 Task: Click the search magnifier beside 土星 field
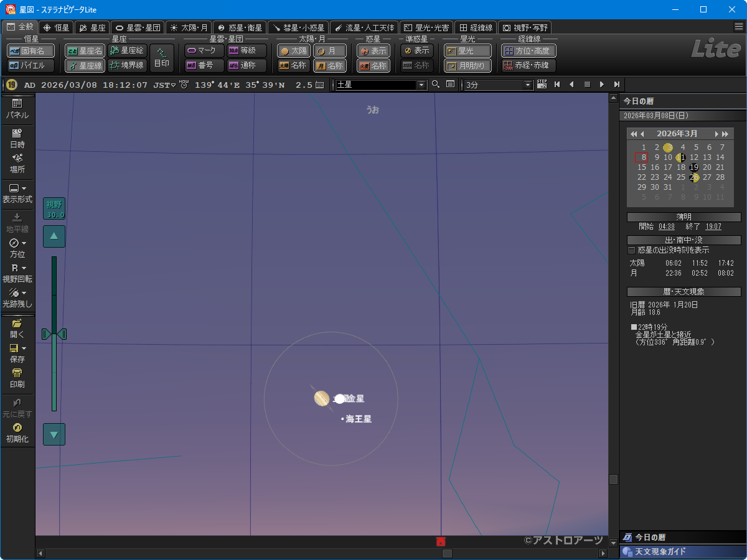point(436,85)
